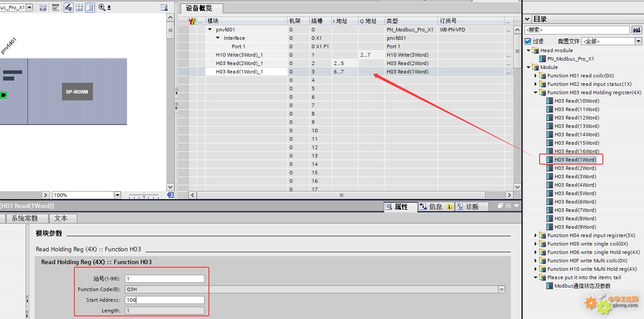Select H03 Read(2Word) in catalog tree
This screenshot has width=644, height=319.
coord(575,168)
